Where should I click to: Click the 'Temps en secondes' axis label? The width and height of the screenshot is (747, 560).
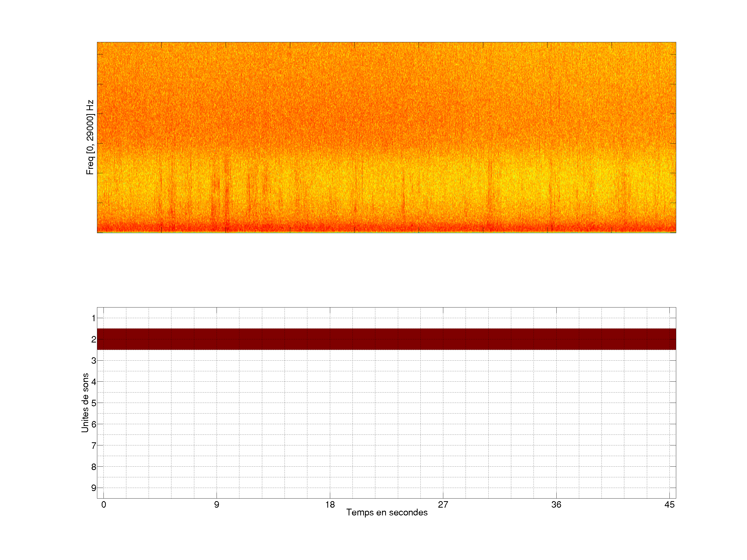tap(387, 512)
